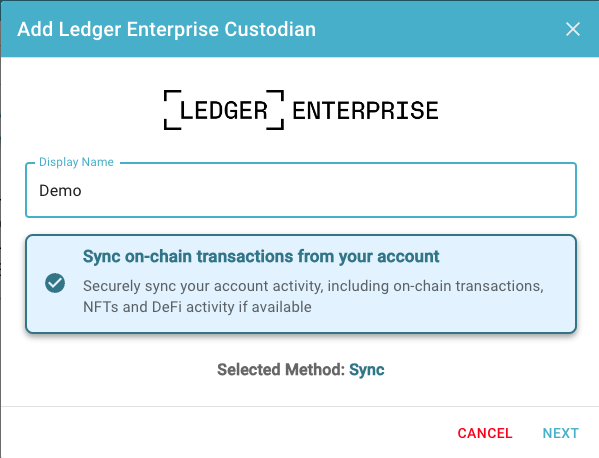Click the blank footer area left of CANCEL
Viewport: 599px width, 458px height.
[229, 433]
